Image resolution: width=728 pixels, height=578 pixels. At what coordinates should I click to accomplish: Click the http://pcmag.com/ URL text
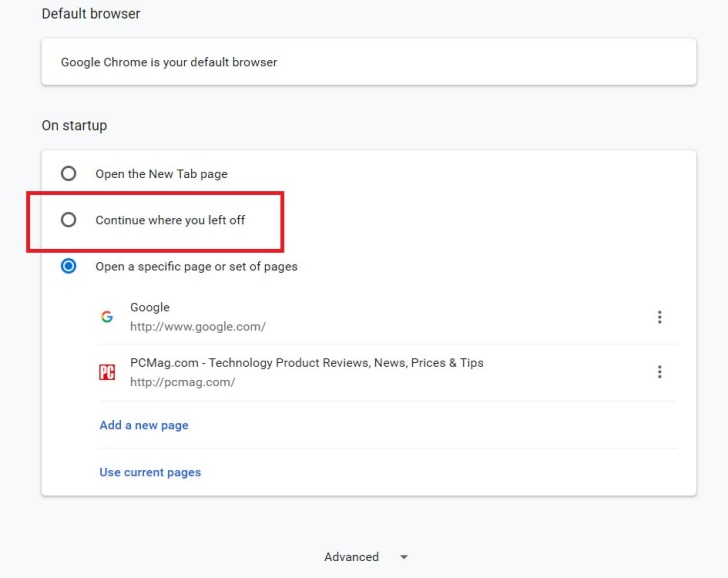click(182, 382)
